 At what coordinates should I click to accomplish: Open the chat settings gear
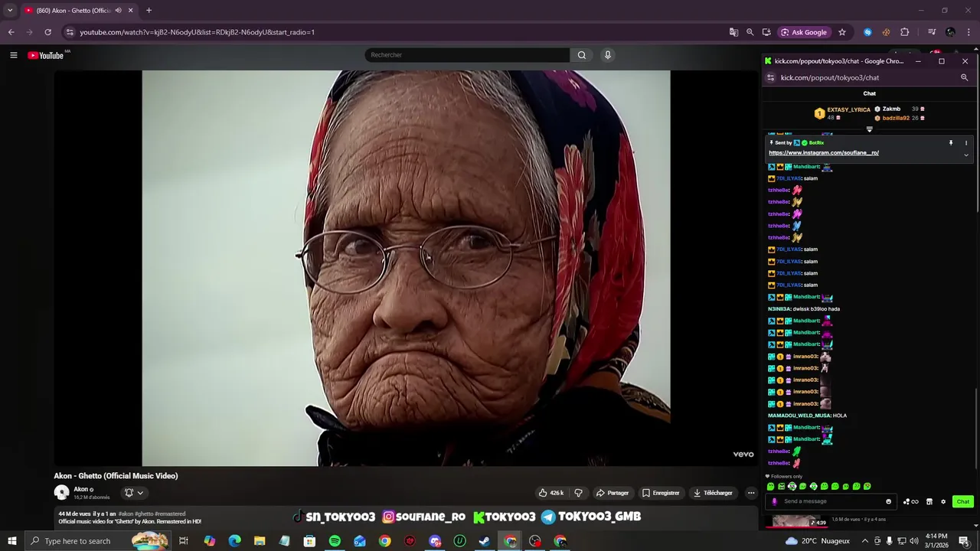point(943,502)
